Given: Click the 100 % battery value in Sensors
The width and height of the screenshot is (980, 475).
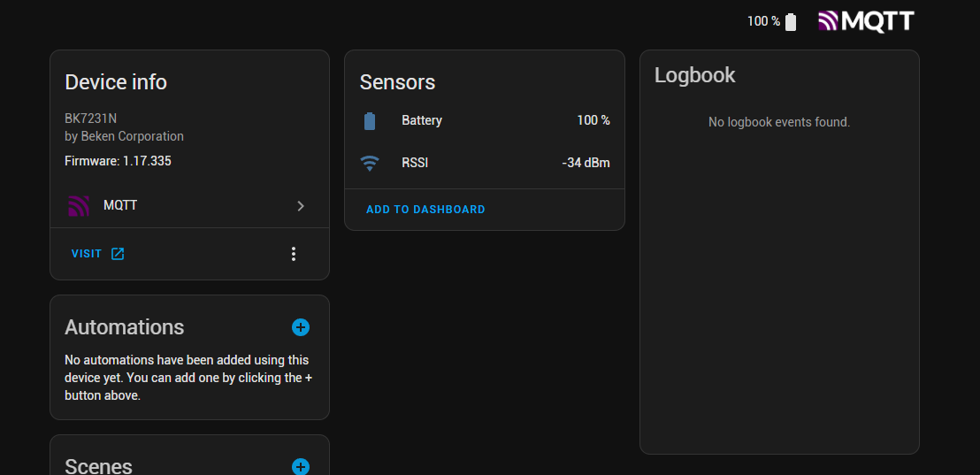Looking at the screenshot, I should coord(593,120).
